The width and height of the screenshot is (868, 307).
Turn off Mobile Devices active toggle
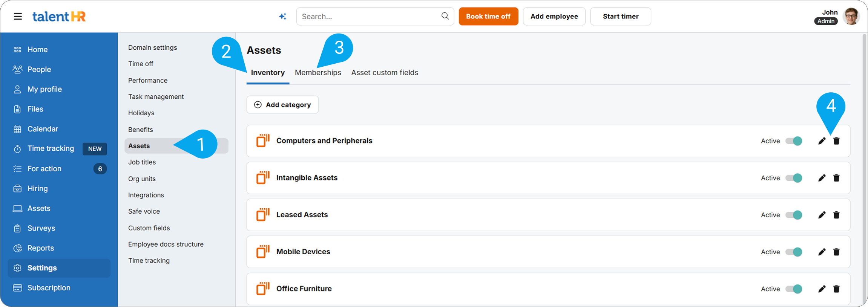pyautogui.click(x=794, y=252)
